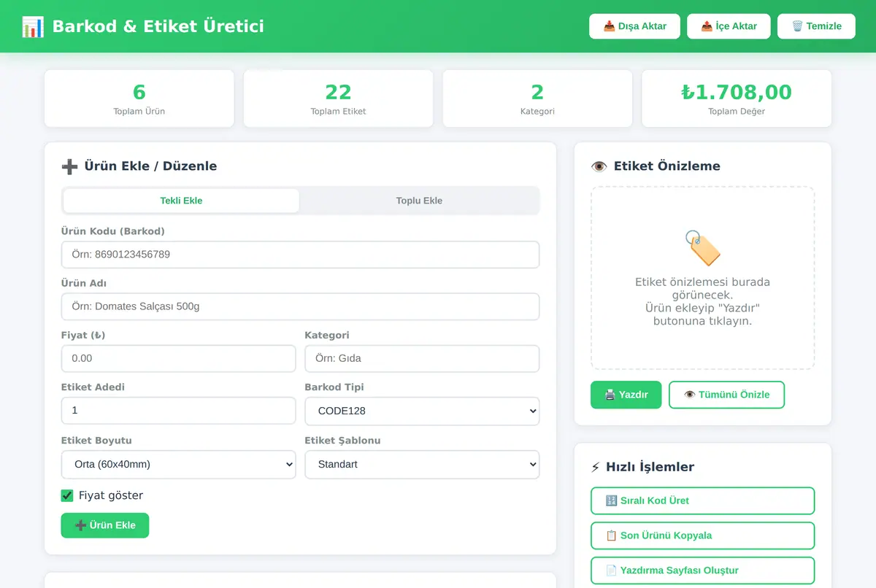Click the İçe Aktar button

point(729,26)
